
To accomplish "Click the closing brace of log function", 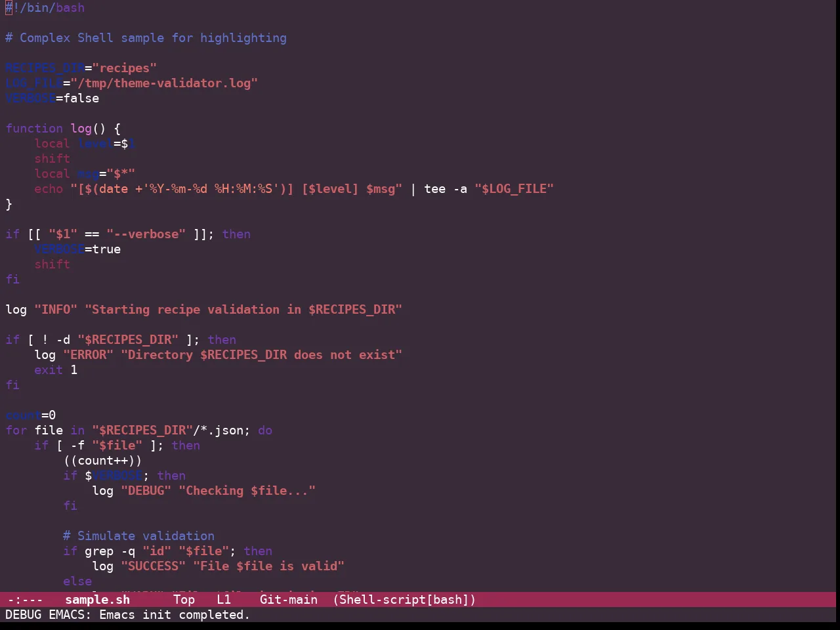I will [9, 204].
